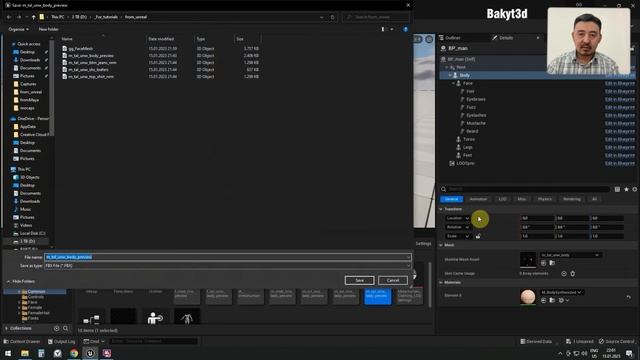Click the delete trash icon for Skin Cache Usage

pos(573,274)
